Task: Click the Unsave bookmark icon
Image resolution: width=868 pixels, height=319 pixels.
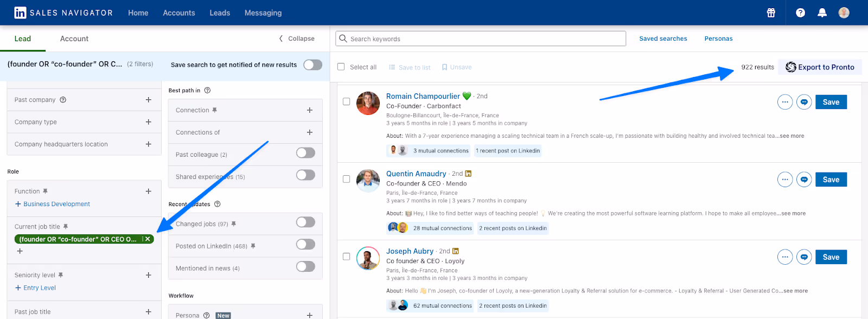Action: 444,67
